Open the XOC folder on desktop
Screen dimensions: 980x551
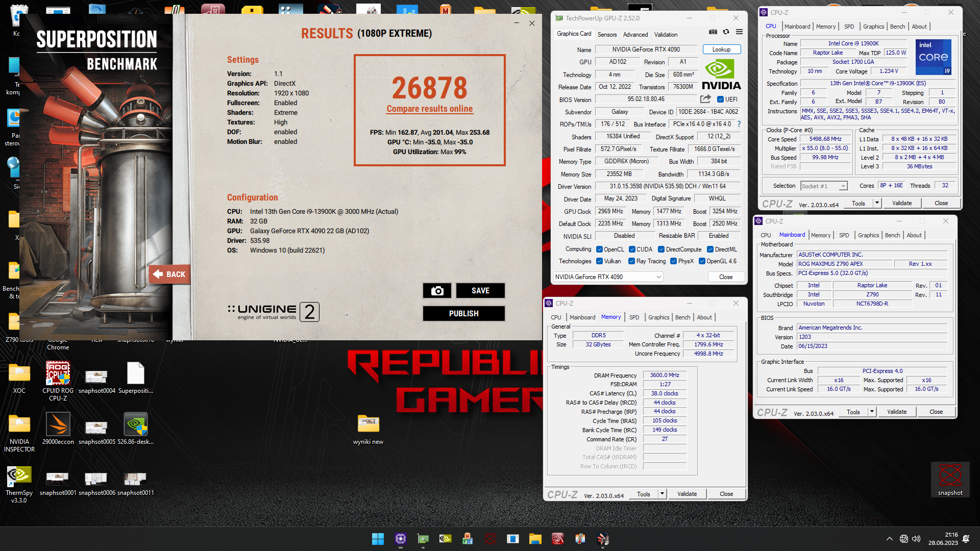pyautogui.click(x=19, y=378)
